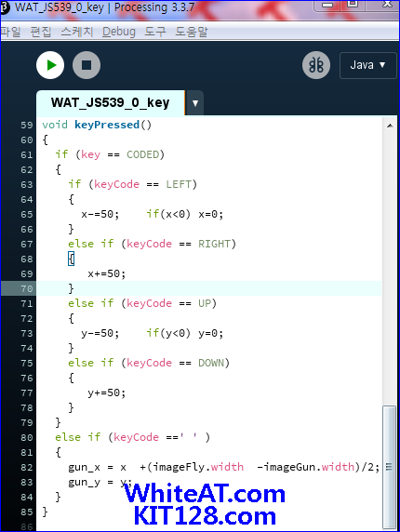Screen dimensions: 400x532
Task: Click line number 70 in the gutter
Action: point(26,288)
